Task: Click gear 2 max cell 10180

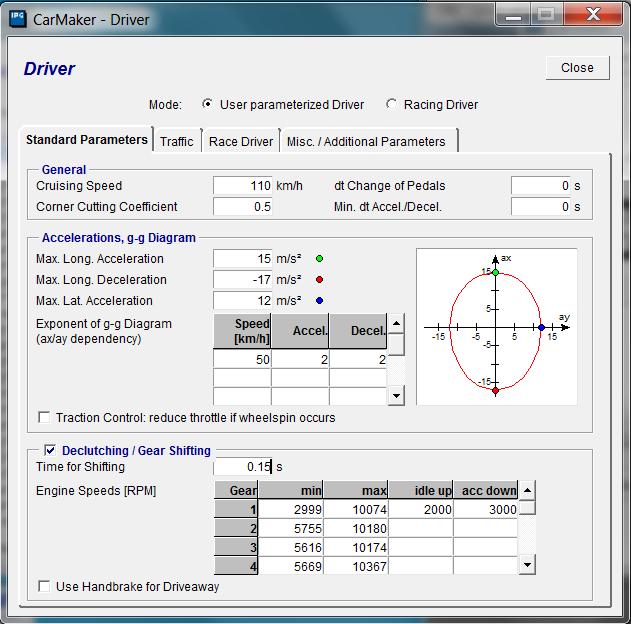Action: click(356, 528)
